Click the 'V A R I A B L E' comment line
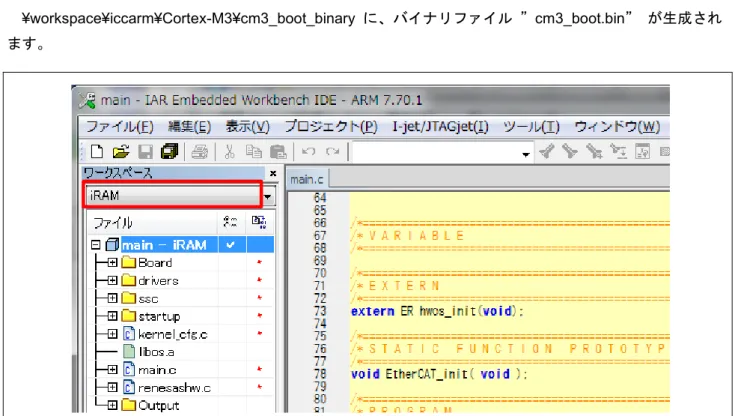This screenshot has height=416, width=735. [x=408, y=235]
